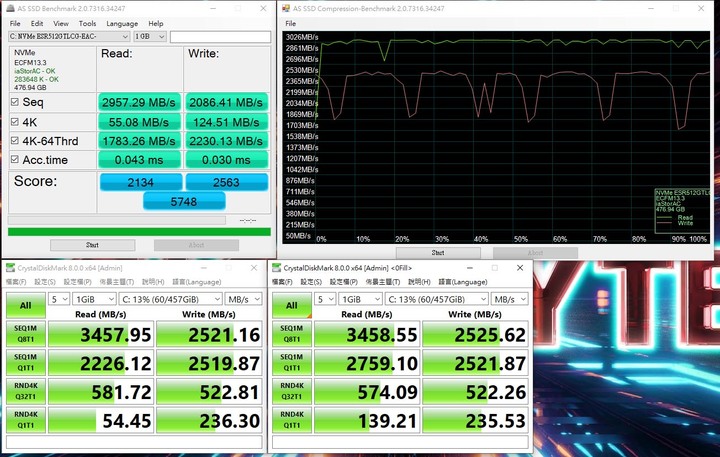Click the Start button in Compression-Benchmark
Image resolution: width=720 pixels, height=457 pixels.
[438, 253]
